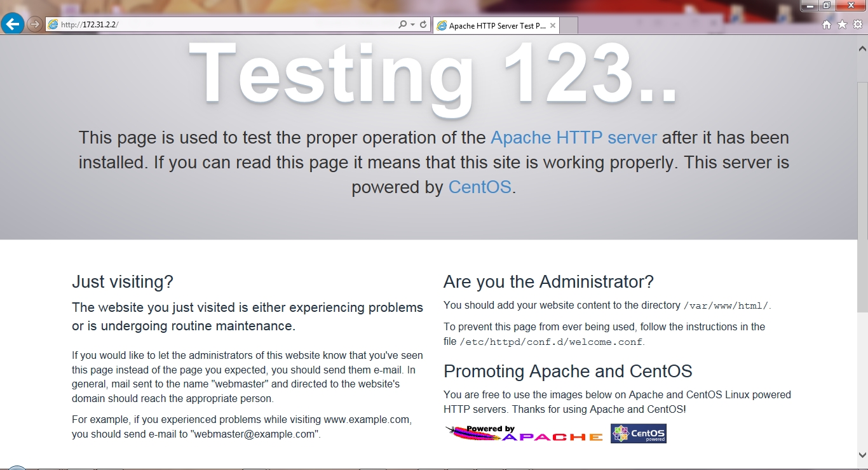Viewport: 868px width, 470px height.
Task: Minimize the browser window
Action: [x=809, y=6]
